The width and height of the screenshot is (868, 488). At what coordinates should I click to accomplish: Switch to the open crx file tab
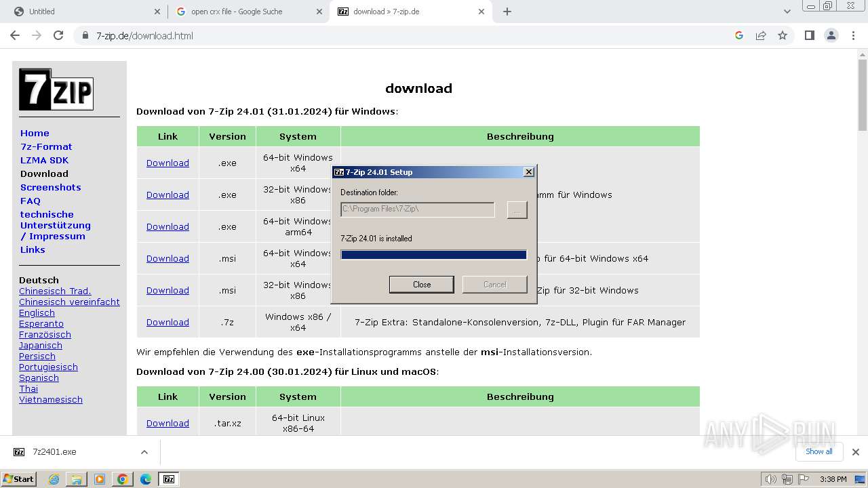[x=248, y=12]
